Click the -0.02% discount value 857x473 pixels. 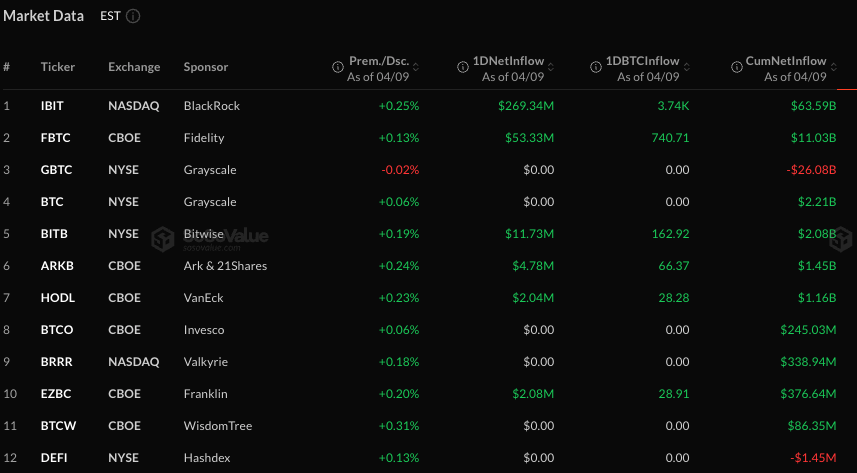coord(400,170)
